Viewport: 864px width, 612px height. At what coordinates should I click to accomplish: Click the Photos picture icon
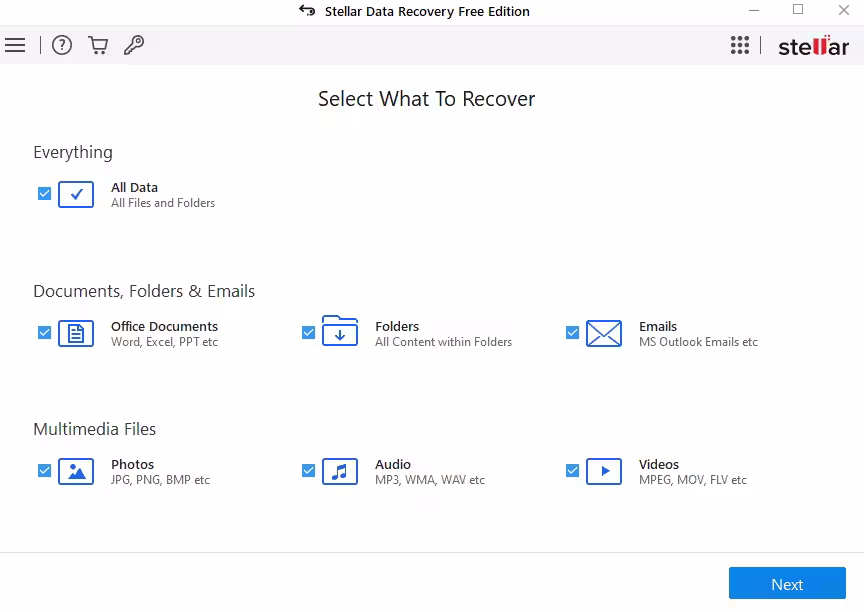click(x=76, y=471)
